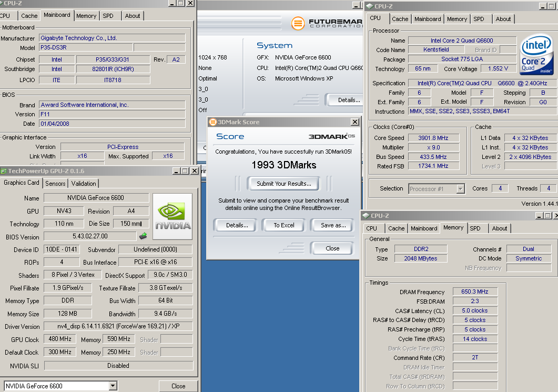Open About tab in top-right CPU-Z window
The width and height of the screenshot is (558, 392).
503,19
